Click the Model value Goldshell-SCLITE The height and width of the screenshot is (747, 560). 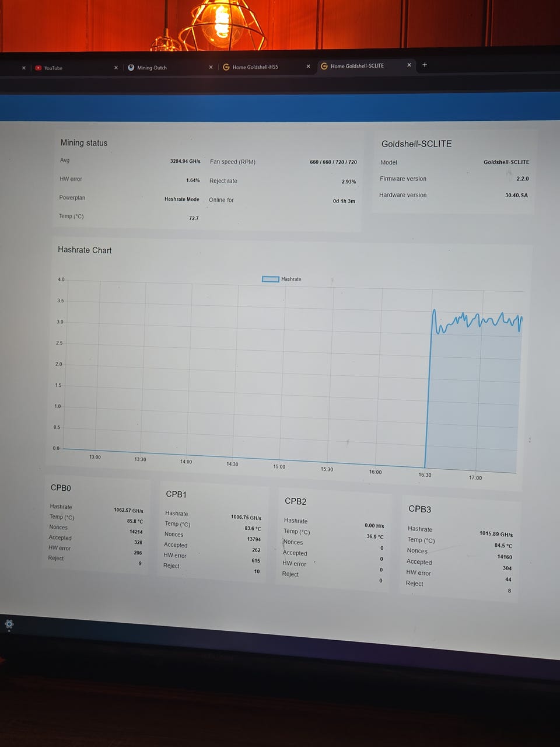click(x=506, y=162)
